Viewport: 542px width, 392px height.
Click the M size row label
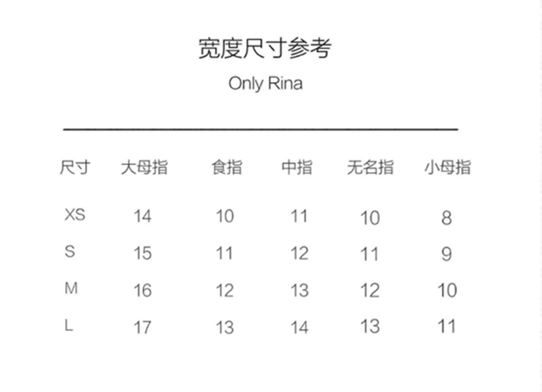tap(70, 288)
